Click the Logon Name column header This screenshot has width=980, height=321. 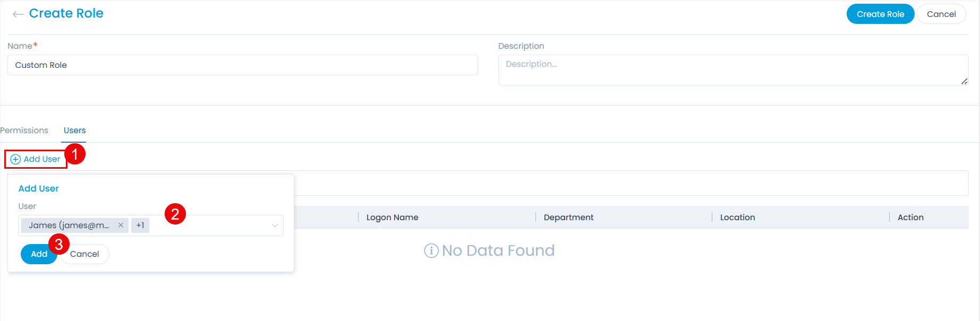coord(392,218)
